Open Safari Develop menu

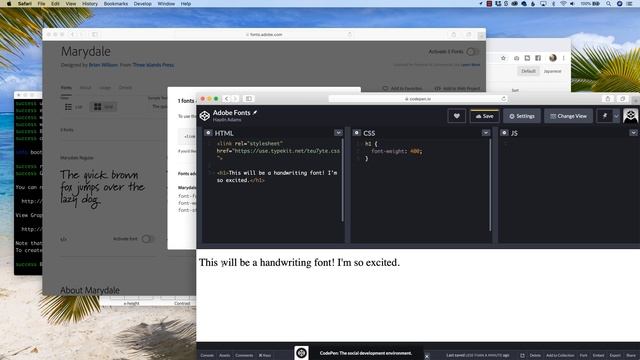click(142, 4)
